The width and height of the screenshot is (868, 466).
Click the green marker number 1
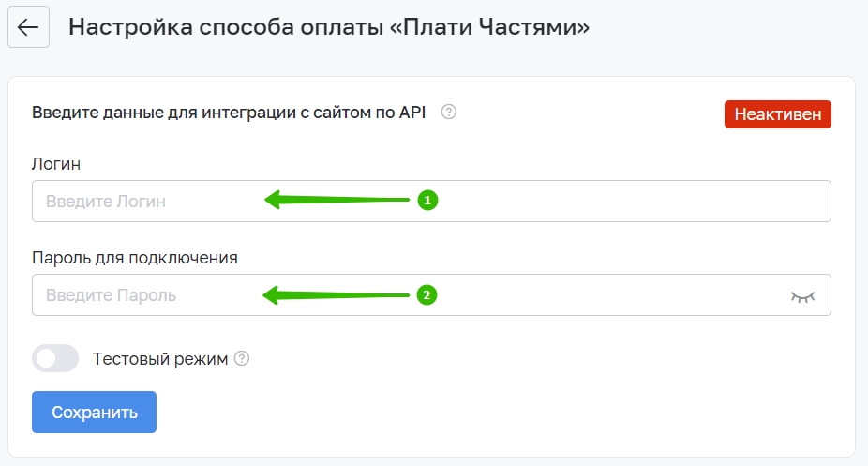[x=427, y=200]
